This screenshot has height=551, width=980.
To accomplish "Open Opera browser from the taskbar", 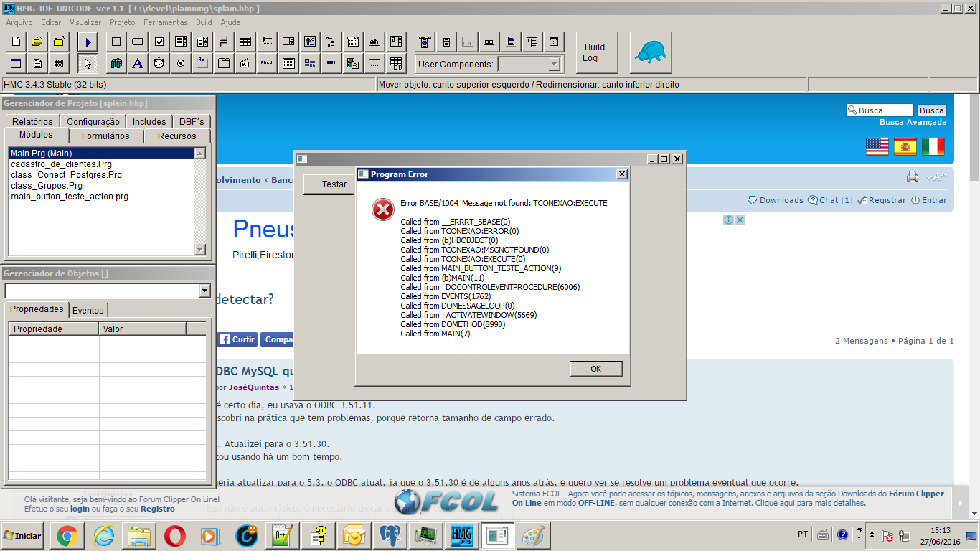I will click(x=175, y=536).
